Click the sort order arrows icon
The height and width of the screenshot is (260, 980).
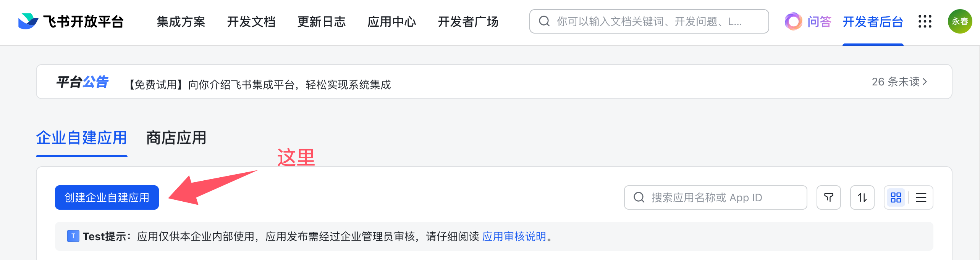click(862, 197)
